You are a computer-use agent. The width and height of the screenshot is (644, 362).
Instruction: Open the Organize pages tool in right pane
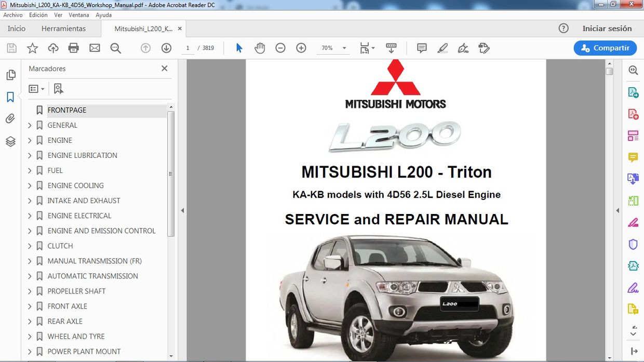(633, 136)
